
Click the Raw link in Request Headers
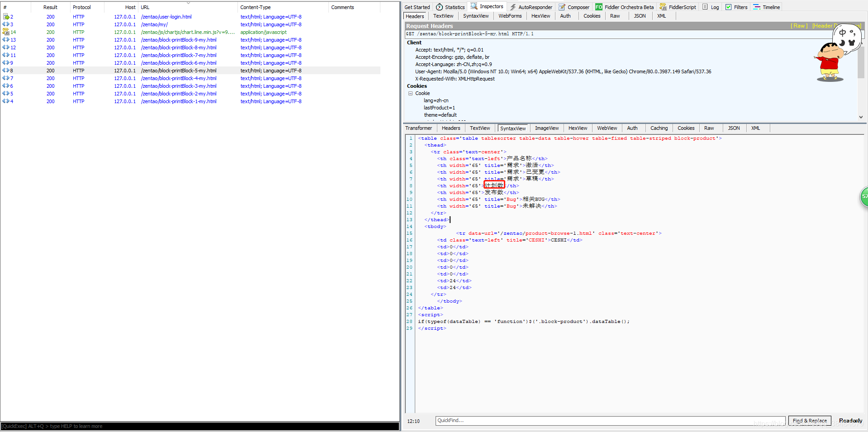(x=799, y=26)
